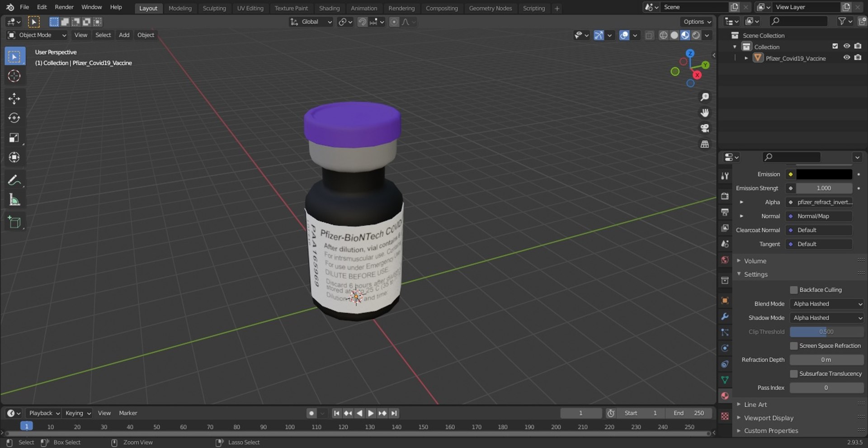Choose the Measure tool

pyautogui.click(x=14, y=200)
